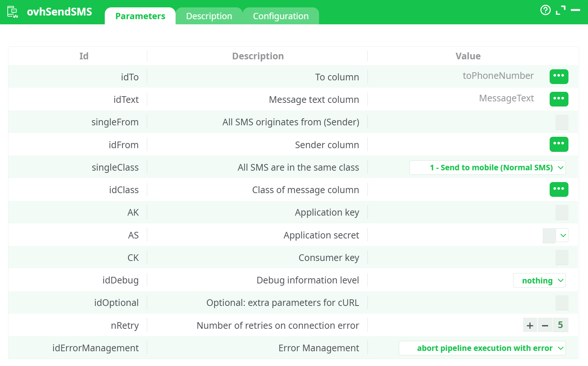588x366 pixels.
Task: Click 'All SMS originates from (Sender)' description
Action: pos(291,122)
